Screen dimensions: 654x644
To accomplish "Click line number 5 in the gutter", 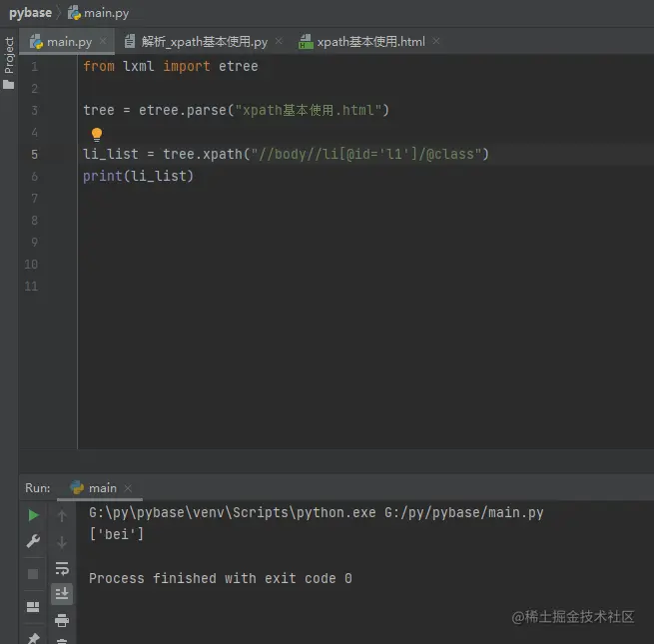I will [35, 155].
